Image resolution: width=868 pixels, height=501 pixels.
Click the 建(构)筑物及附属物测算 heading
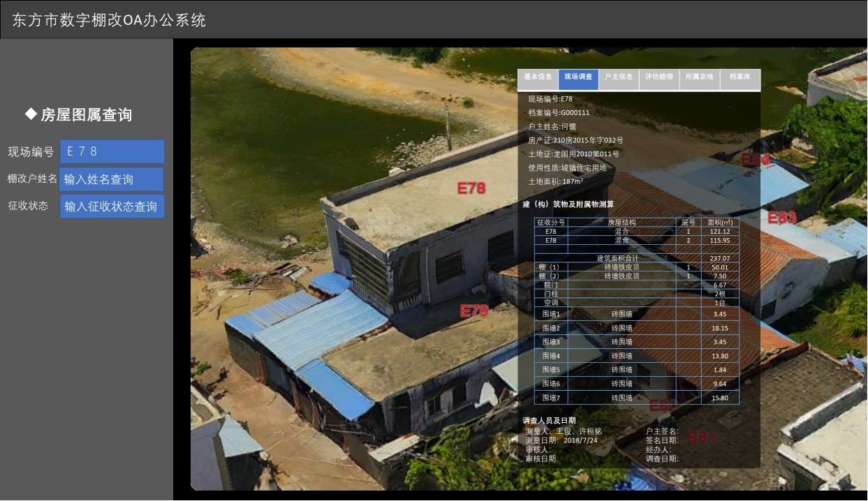tap(568, 204)
